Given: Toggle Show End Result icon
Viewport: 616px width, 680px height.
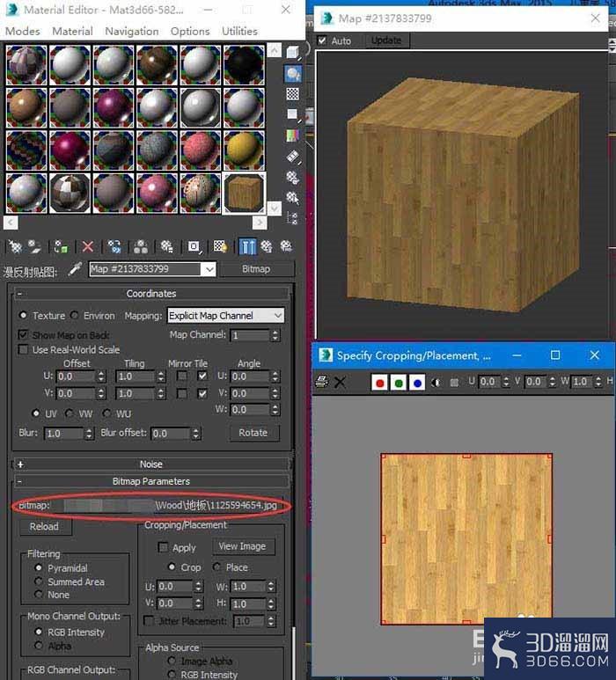Looking at the screenshot, I should (x=247, y=247).
